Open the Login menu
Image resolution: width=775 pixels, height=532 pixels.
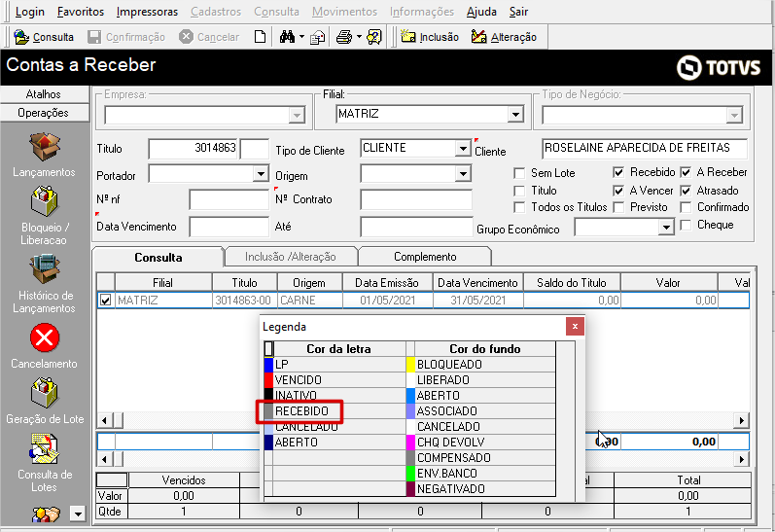click(x=29, y=12)
